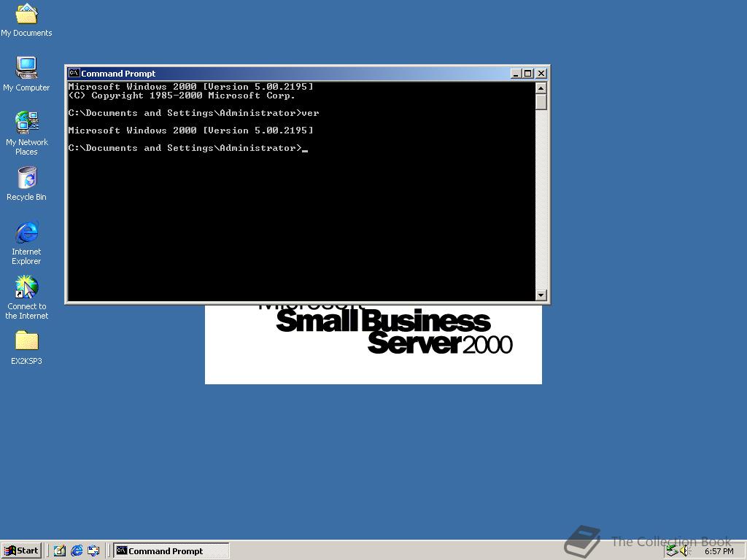Click the Show Desktop quick launch icon

60,551
